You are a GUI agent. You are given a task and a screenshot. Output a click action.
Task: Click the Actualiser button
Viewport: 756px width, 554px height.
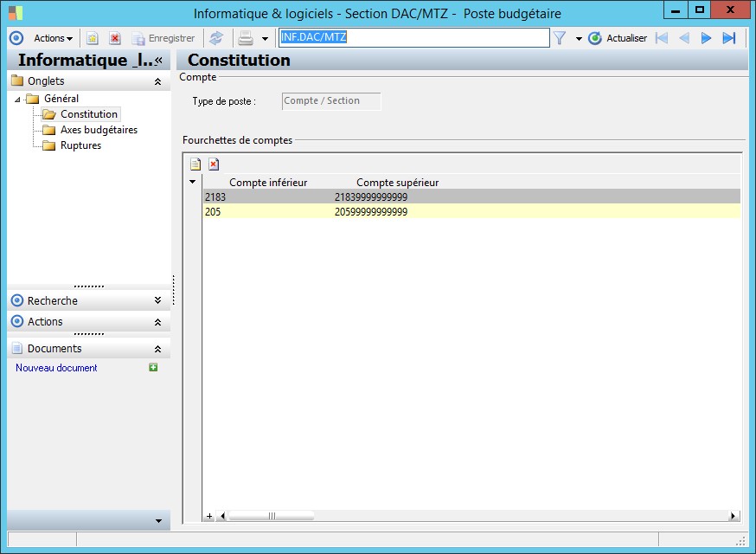click(x=618, y=38)
